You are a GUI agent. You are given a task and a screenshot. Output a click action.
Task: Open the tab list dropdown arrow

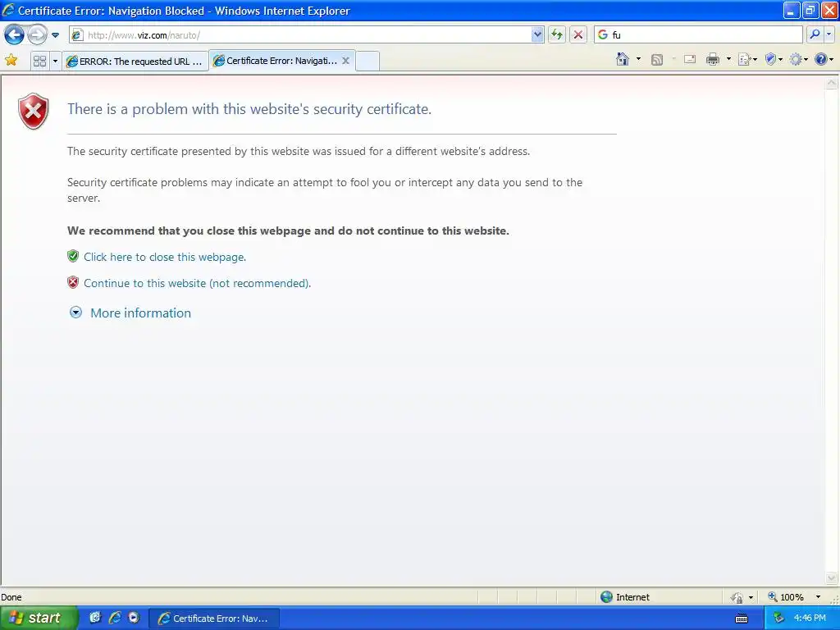[x=55, y=61]
